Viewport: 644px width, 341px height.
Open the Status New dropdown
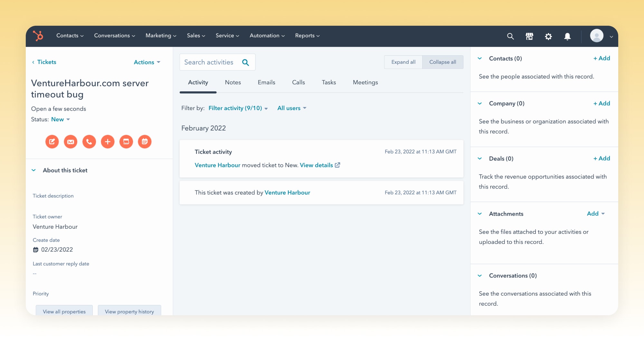(x=61, y=119)
